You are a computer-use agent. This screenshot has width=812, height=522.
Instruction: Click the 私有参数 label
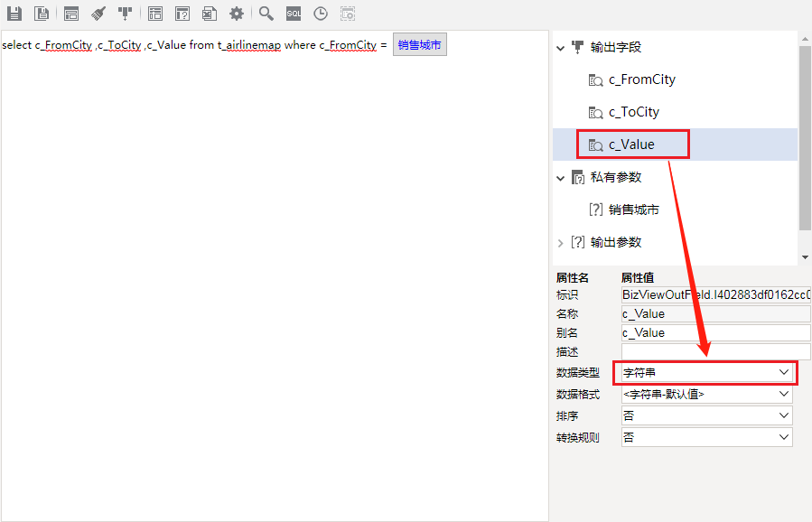(x=616, y=177)
